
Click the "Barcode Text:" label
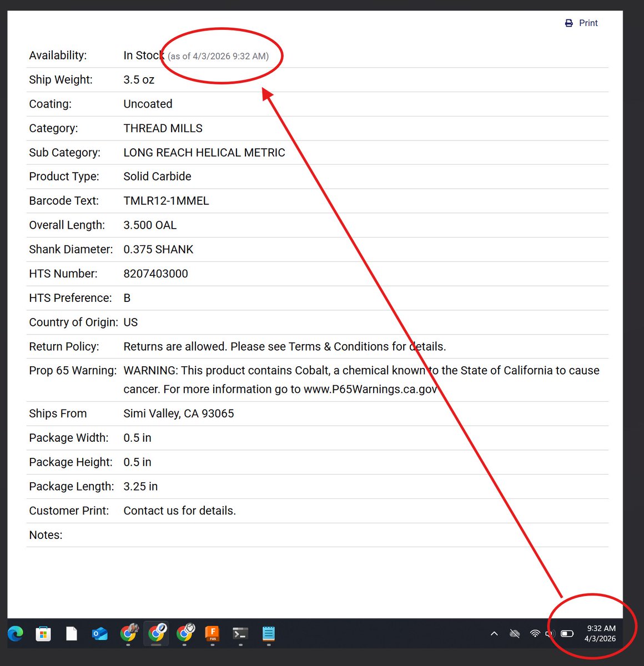[64, 201]
